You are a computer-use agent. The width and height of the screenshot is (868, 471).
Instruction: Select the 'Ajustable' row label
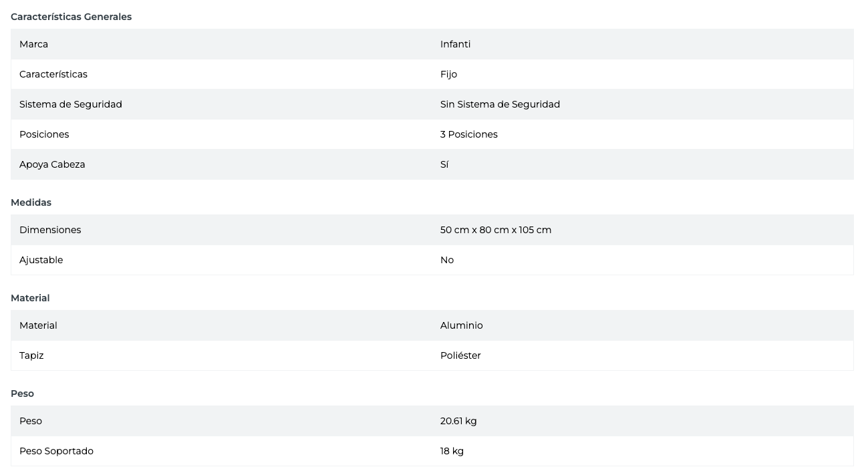pos(41,260)
